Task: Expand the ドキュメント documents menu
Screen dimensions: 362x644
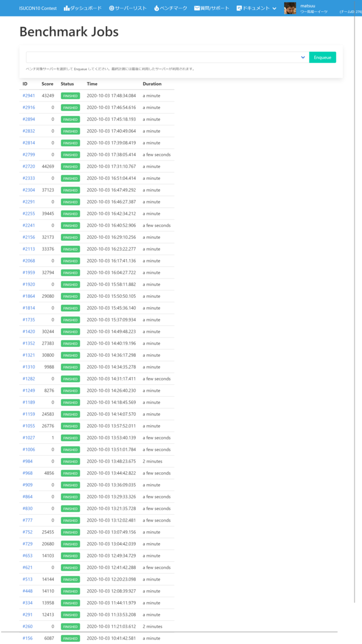Action: [x=256, y=8]
